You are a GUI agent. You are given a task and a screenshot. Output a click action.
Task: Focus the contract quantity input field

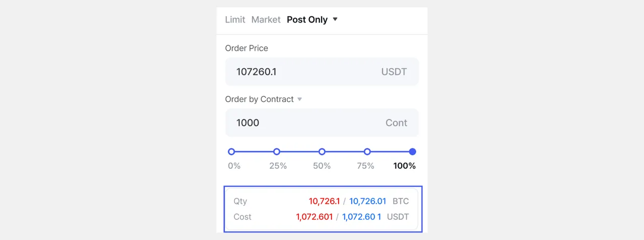click(x=302, y=123)
